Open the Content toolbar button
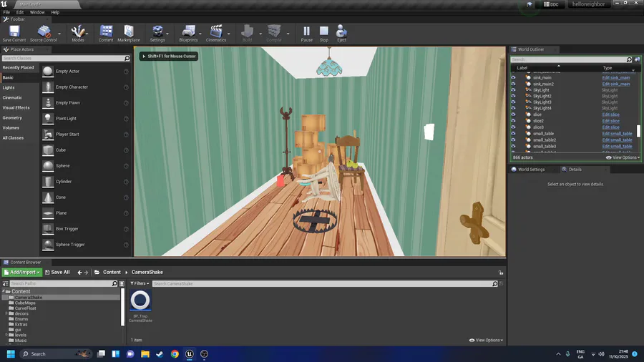The width and height of the screenshot is (644, 362). click(106, 34)
